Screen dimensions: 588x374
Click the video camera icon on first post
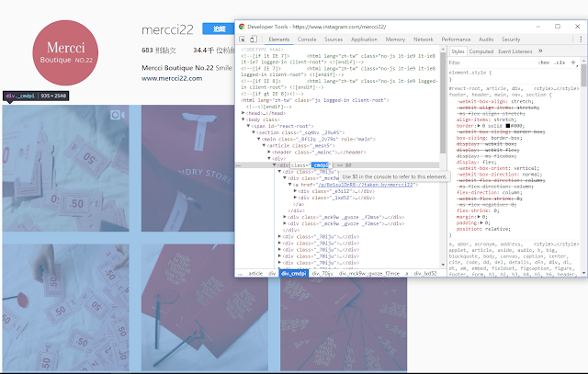118,115
